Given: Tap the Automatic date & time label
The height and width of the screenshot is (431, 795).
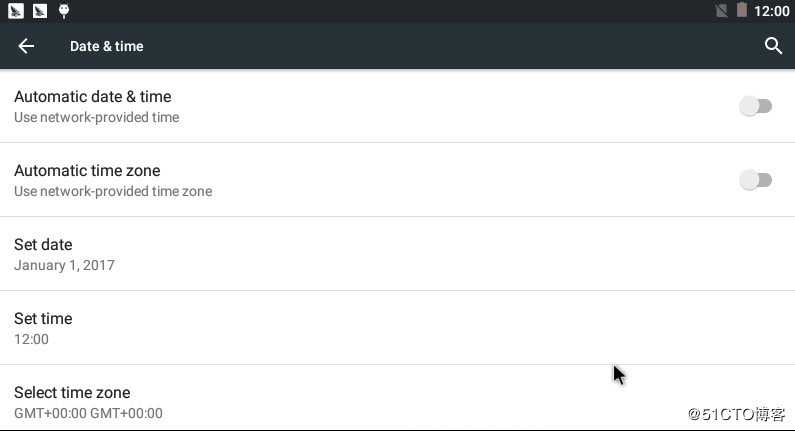Looking at the screenshot, I should pyautogui.click(x=92, y=96).
